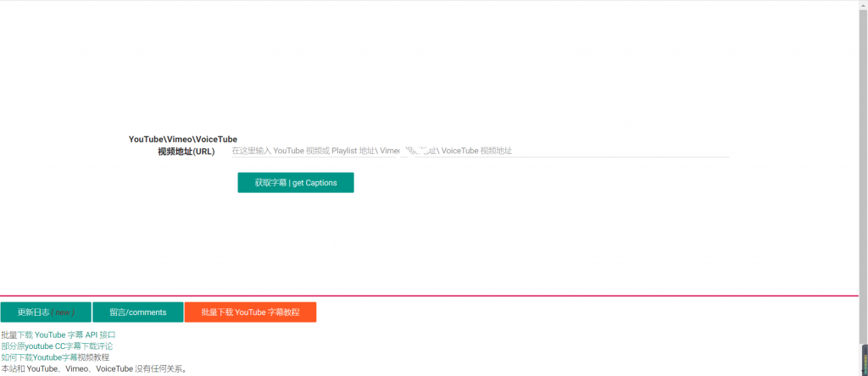Open the 留言/comments button
The image size is (868, 376).
click(x=138, y=312)
